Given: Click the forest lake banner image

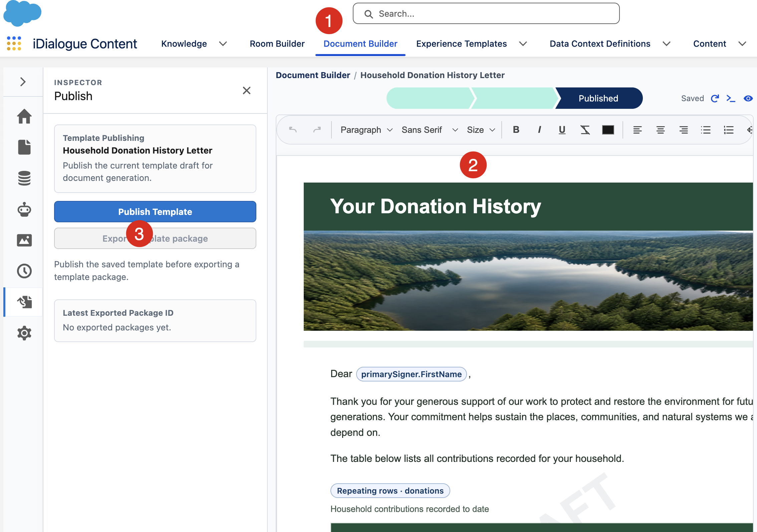Looking at the screenshot, I should click(x=528, y=281).
